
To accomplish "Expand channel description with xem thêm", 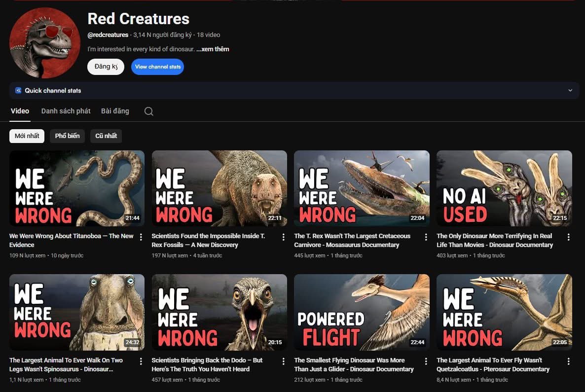I will [x=213, y=49].
